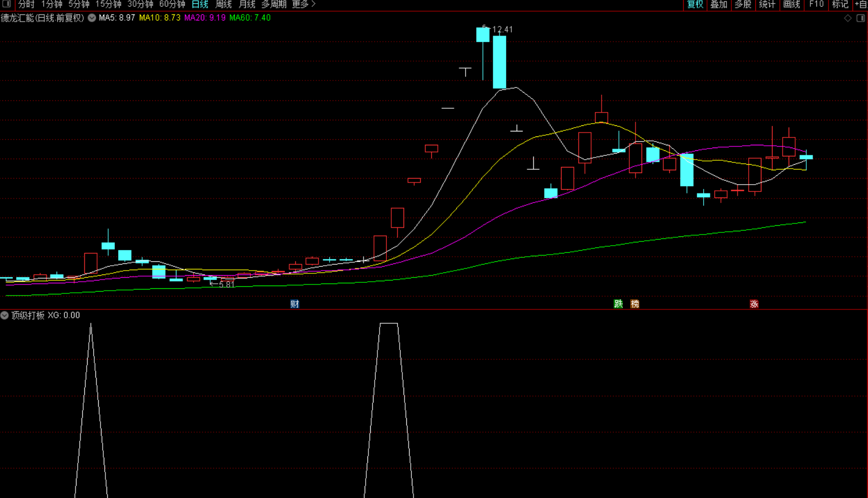Screen dimensions: 868x498
Task: Select the 日线 daily chart tab
Action: (x=200, y=4)
